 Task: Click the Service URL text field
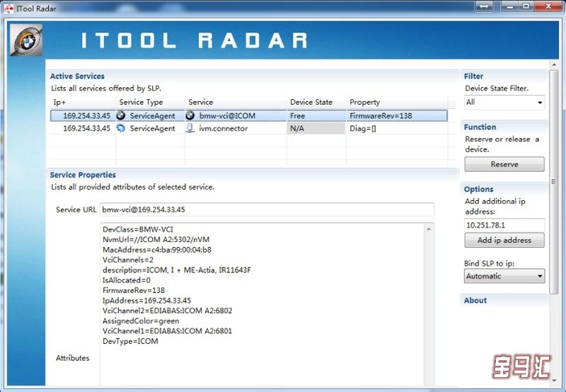[x=267, y=209]
